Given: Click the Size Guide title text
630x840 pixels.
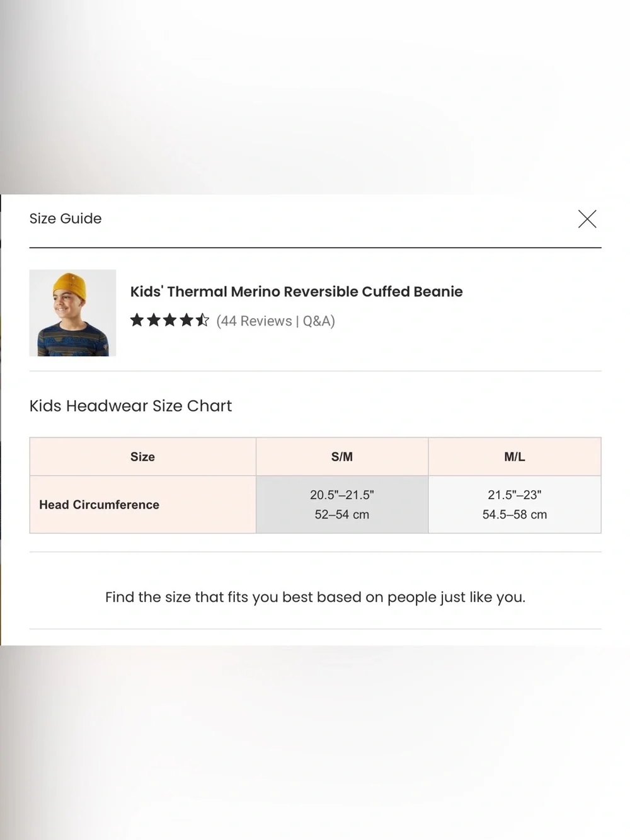Looking at the screenshot, I should [x=66, y=219].
